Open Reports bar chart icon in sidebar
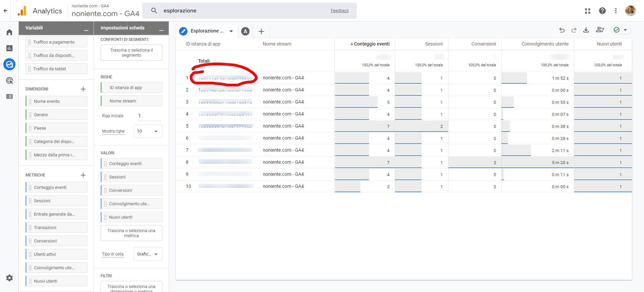 pyautogui.click(x=9, y=48)
